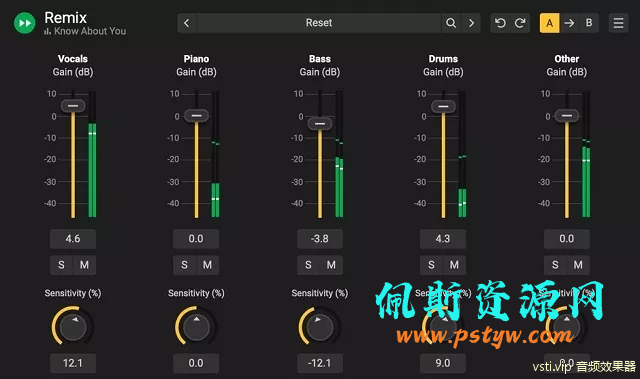
Task: Open the preset search magnifier
Action: 451,23
